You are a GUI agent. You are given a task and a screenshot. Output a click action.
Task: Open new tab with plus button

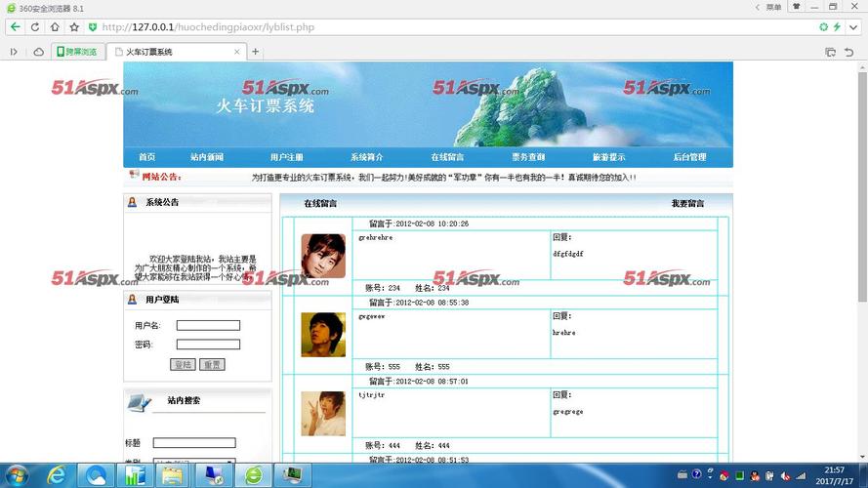[x=256, y=52]
